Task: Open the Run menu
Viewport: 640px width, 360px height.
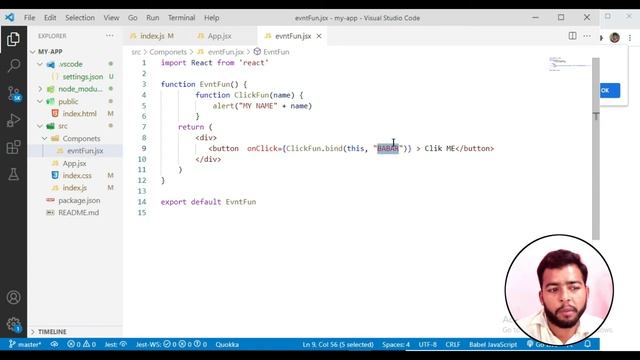Action: (153, 18)
